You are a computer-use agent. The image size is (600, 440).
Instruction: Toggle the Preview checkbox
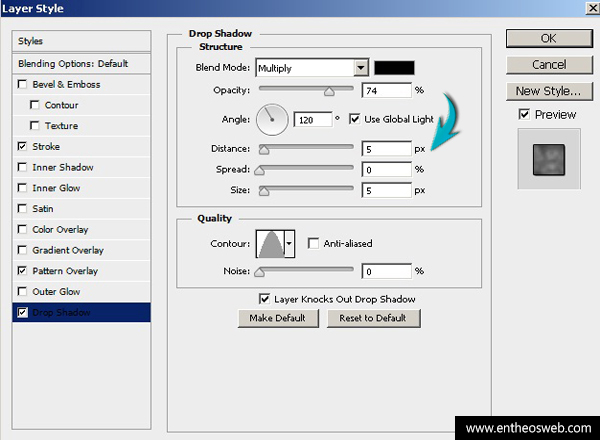pos(525,114)
